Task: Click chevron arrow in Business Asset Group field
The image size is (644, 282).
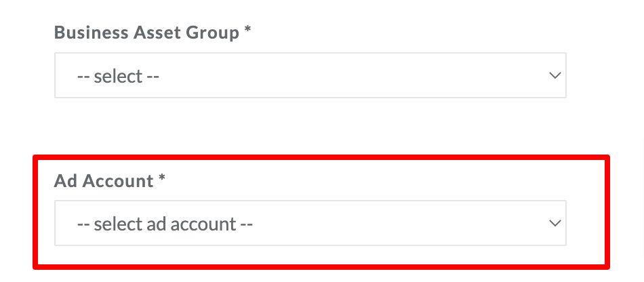Action: click(555, 75)
